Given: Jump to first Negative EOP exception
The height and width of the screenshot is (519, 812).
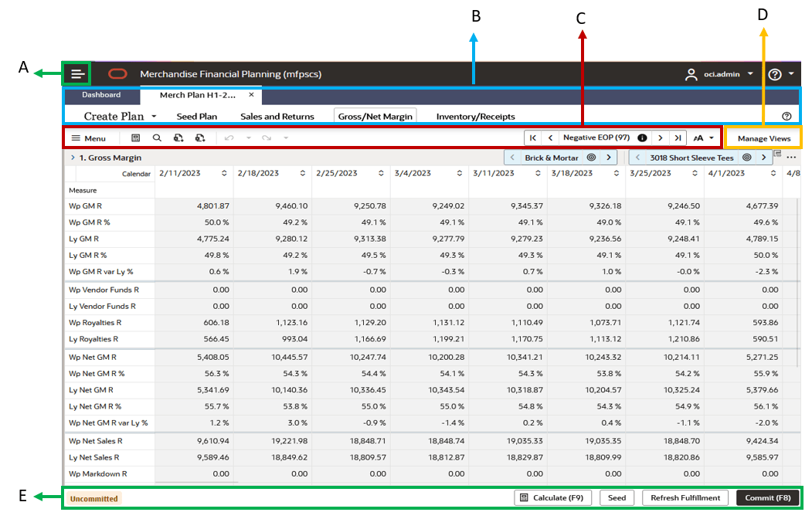Looking at the screenshot, I should tap(533, 137).
